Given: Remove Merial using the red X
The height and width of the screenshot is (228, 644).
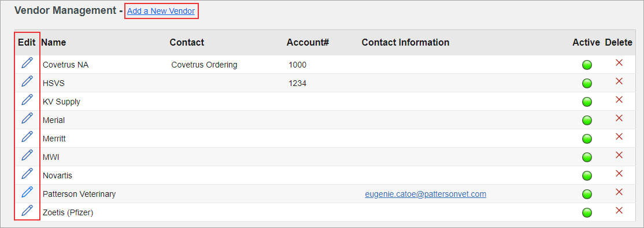Looking at the screenshot, I should pyautogui.click(x=619, y=118).
